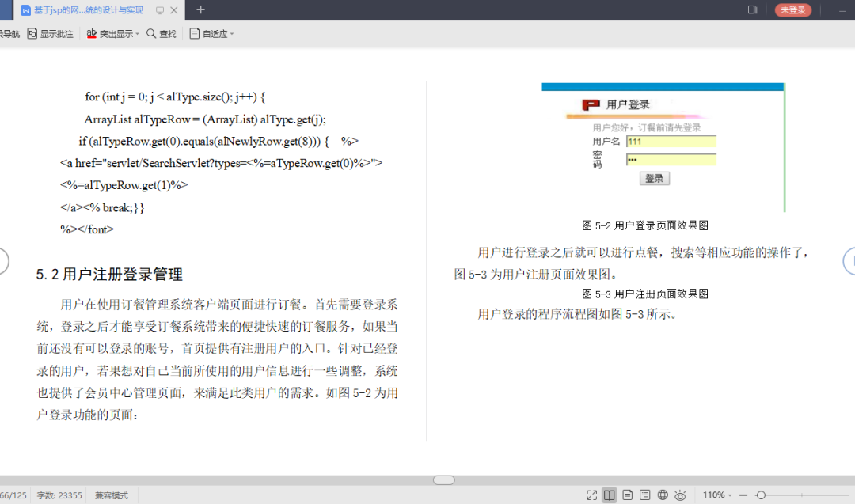Click 兼容模式 compatibility mode label
855x504 pixels.
pyautogui.click(x=112, y=495)
